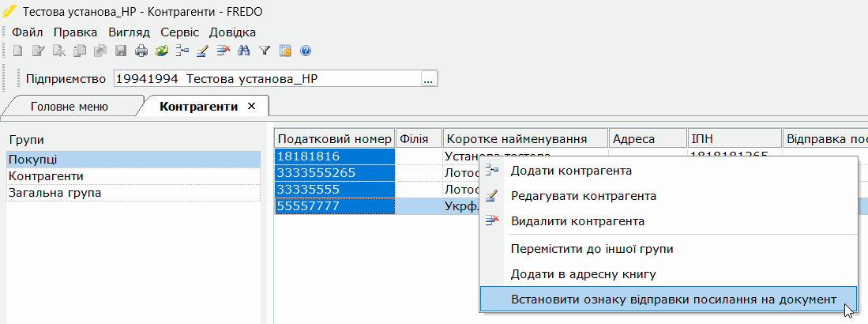
Task: Close the Контрагенти tab
Action: 251,106
